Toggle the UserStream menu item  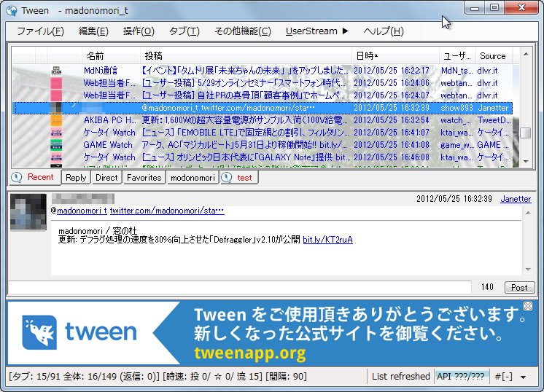tap(316, 31)
